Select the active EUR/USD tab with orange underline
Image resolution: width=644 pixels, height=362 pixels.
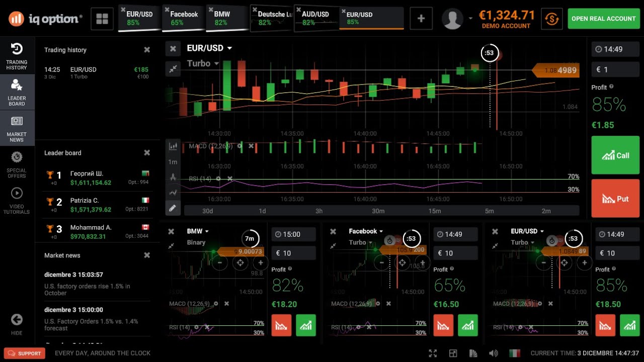(371, 18)
